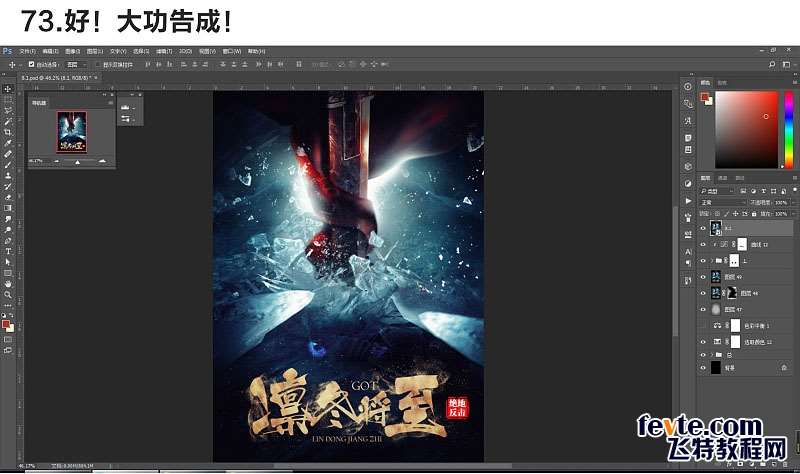The image size is (800, 474).
Task: Click the lock-all padlock icon in the lock row
Action: tap(754, 214)
